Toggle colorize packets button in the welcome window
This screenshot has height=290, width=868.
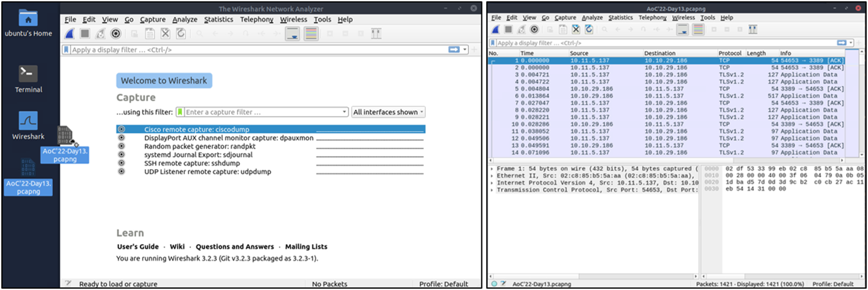coord(311,34)
